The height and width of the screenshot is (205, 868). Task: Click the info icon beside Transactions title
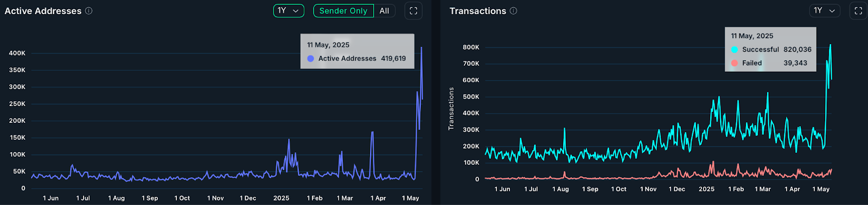513,11
